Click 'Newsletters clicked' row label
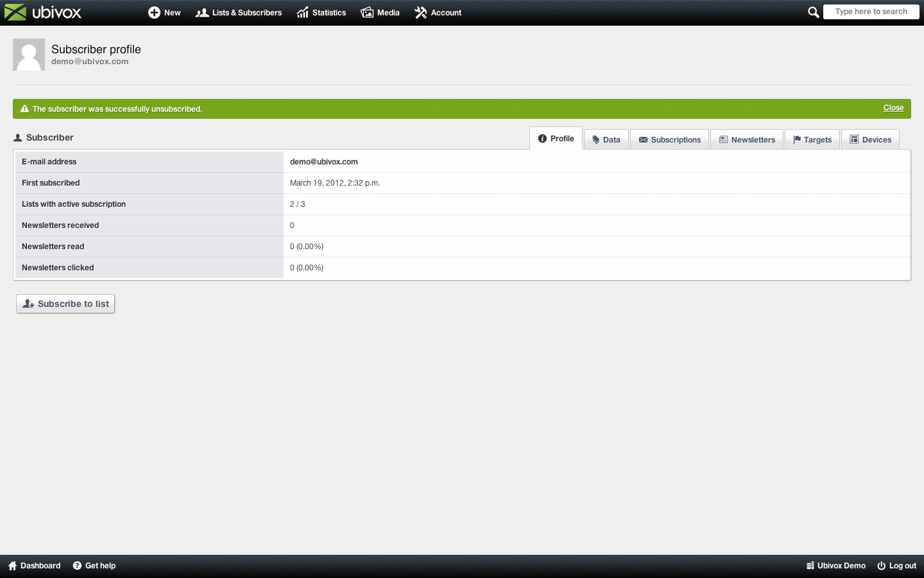This screenshot has width=924, height=578. 58,268
